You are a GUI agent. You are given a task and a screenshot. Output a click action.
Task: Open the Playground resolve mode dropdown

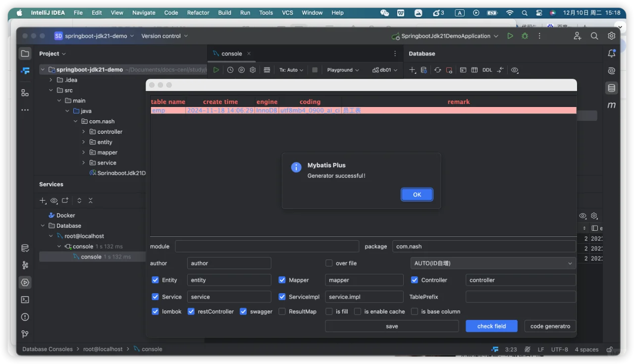[343, 70]
